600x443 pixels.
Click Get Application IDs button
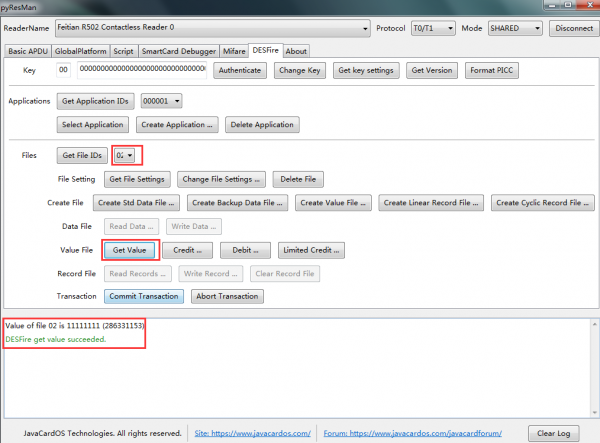(x=94, y=101)
